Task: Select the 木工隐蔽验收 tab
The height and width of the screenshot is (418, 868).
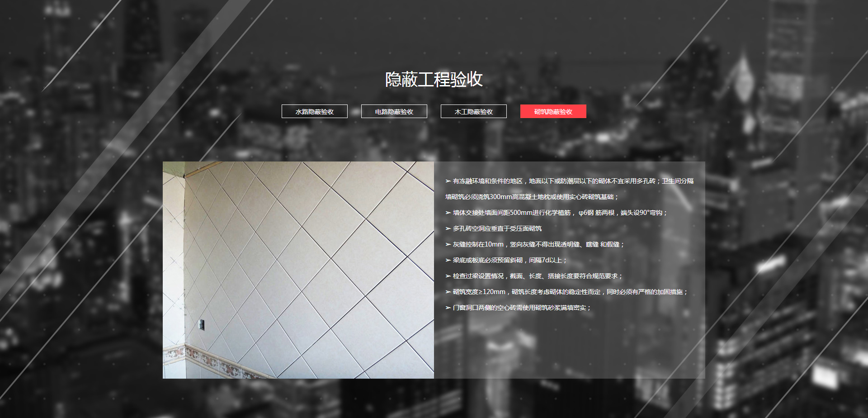Action: 473,111
